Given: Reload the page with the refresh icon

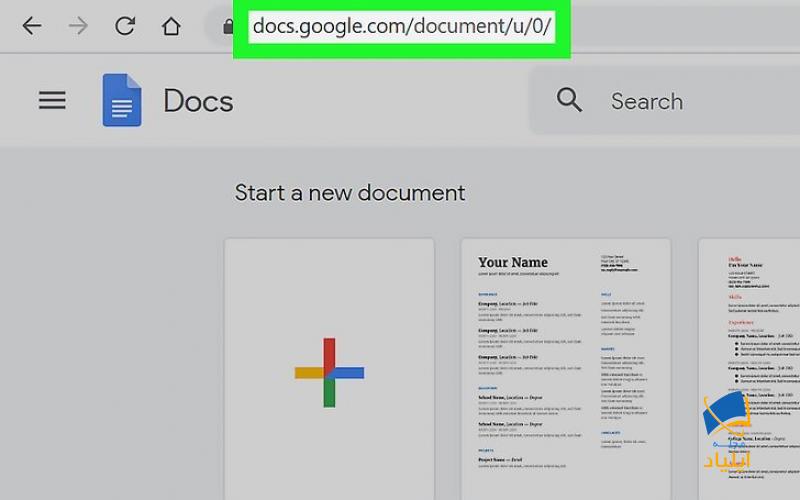Looking at the screenshot, I should pyautogui.click(x=124, y=26).
